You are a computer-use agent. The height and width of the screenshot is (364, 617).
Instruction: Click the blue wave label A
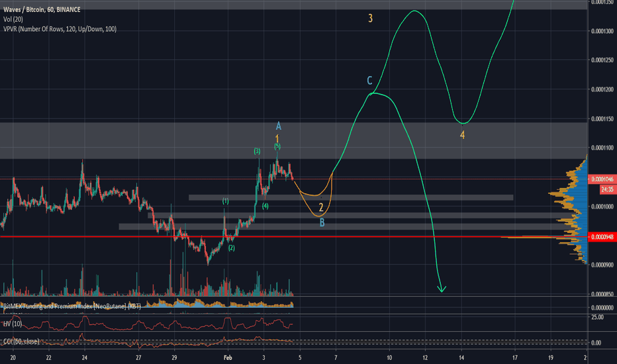[x=279, y=126]
